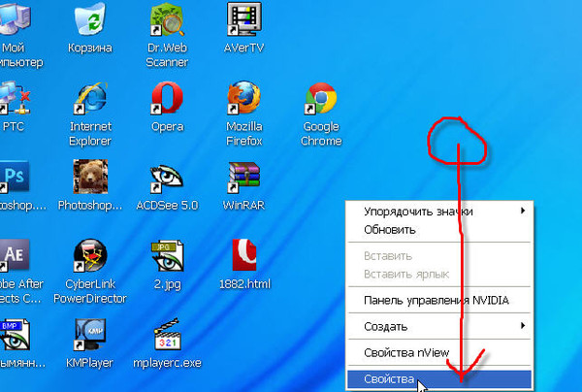Choose Свойства nView in context menu
Viewport: 582px width, 392px height.
(x=439, y=352)
